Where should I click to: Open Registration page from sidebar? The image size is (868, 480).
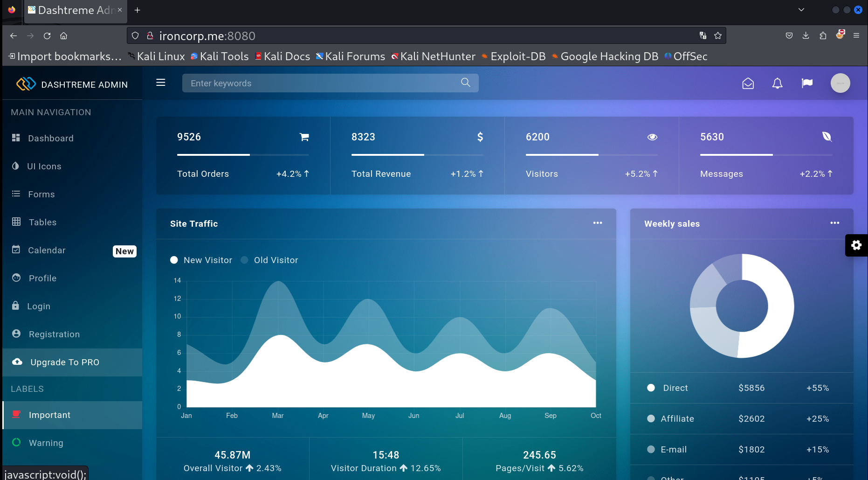(x=72, y=334)
